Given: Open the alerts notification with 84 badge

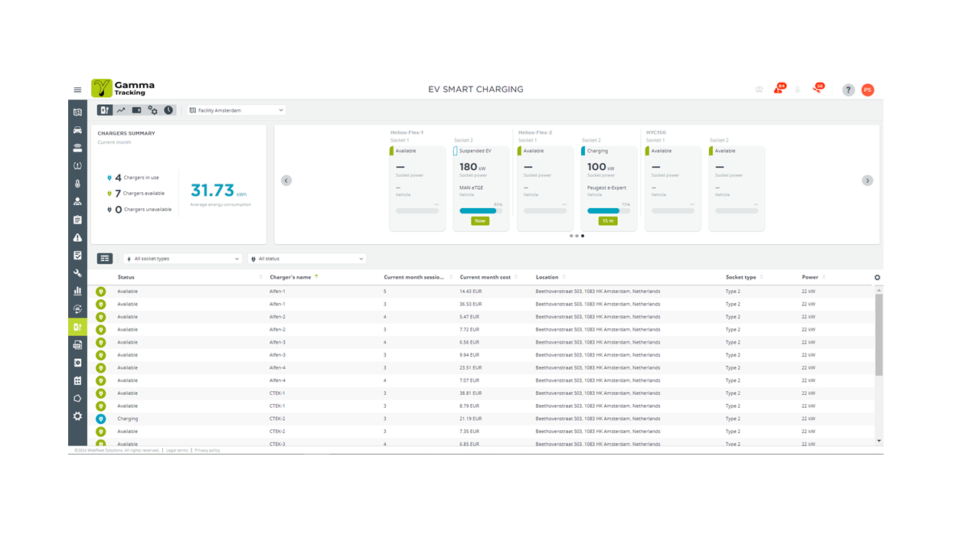Looking at the screenshot, I should tap(779, 90).
